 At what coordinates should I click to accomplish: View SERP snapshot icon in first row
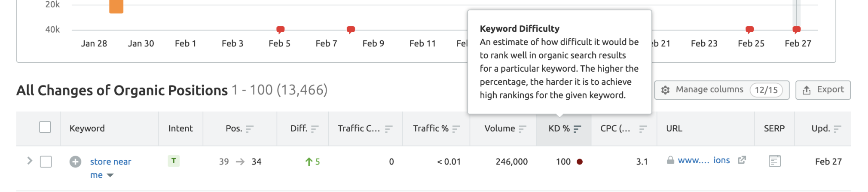[x=774, y=161]
